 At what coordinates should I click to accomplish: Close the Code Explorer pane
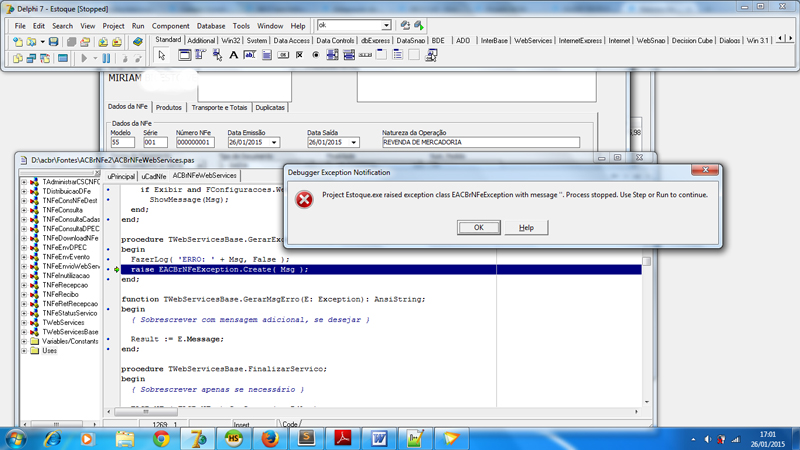(97, 173)
